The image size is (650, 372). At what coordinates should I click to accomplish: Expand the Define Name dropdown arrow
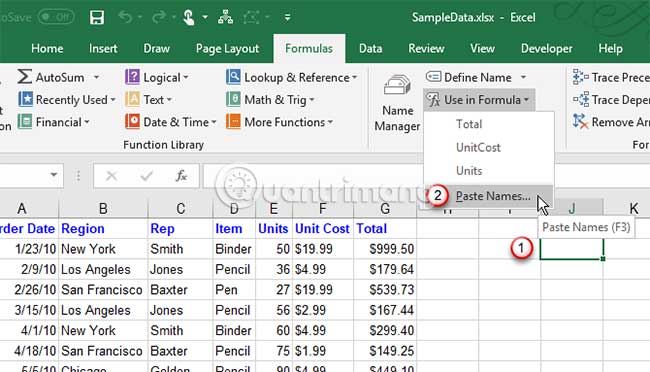click(524, 77)
